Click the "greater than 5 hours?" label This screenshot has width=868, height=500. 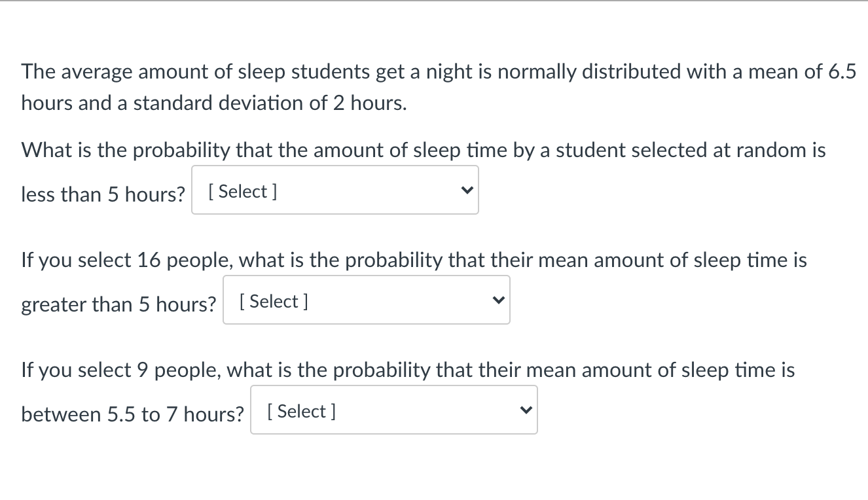tap(118, 304)
